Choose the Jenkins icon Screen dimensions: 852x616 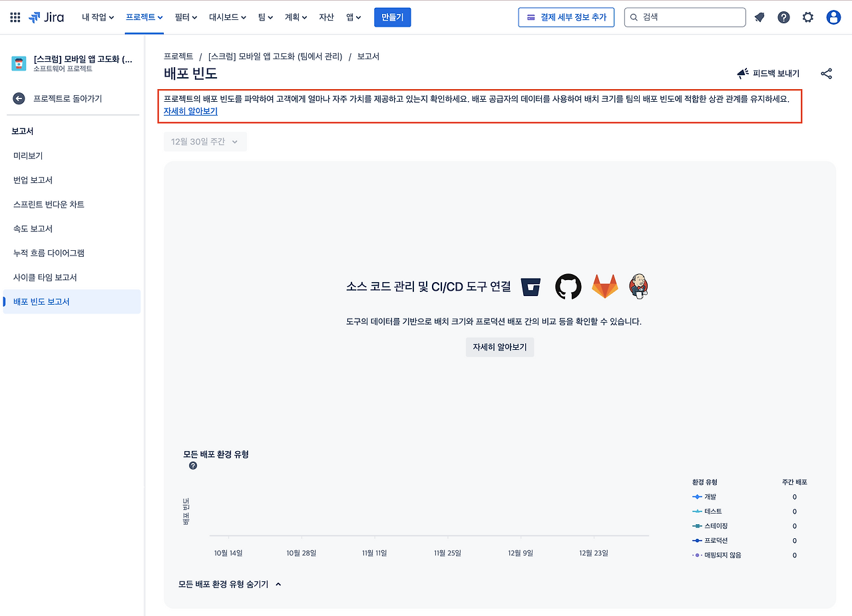638,286
